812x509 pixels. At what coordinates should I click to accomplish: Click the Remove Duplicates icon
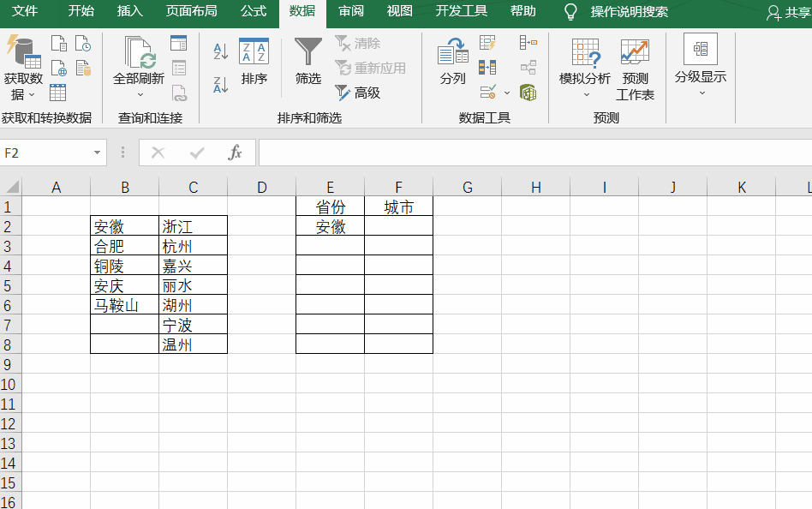tap(487, 68)
